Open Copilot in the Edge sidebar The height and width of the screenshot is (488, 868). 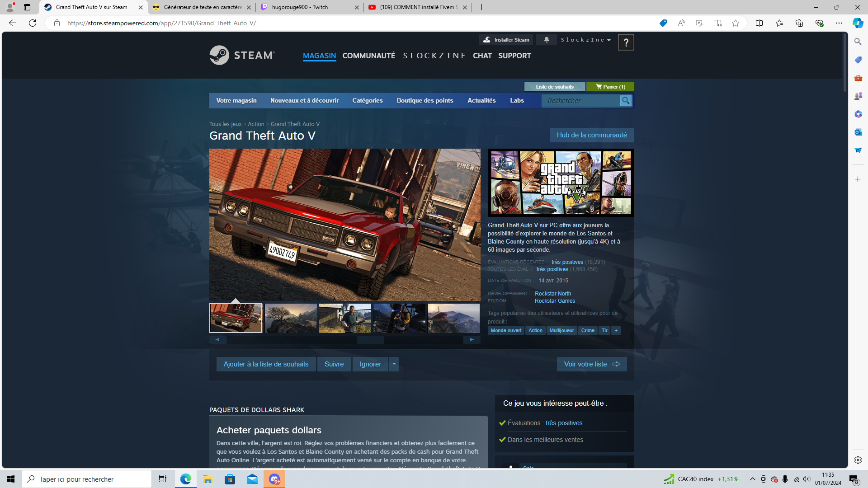pyautogui.click(x=858, y=23)
